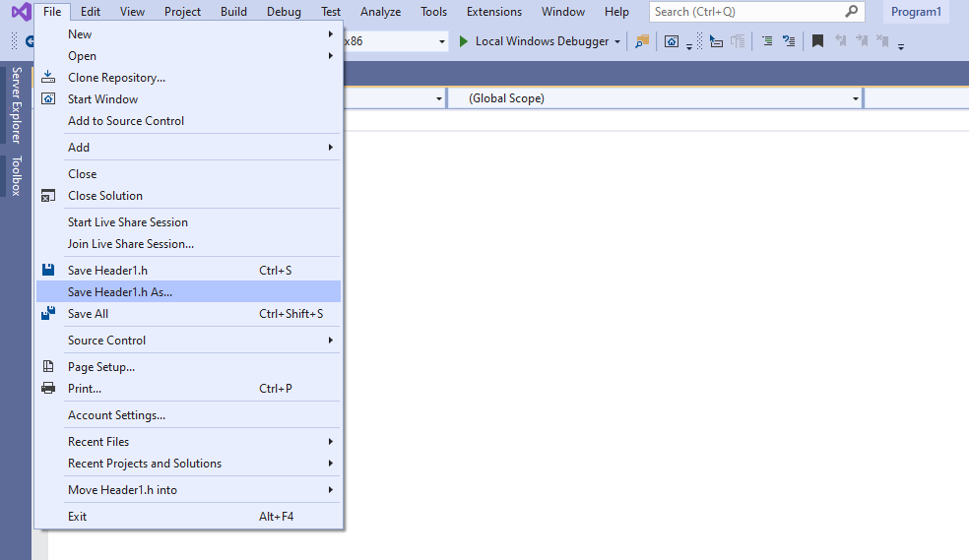
Task: Click the magnifier icon in the Search box
Action: pyautogui.click(x=852, y=11)
